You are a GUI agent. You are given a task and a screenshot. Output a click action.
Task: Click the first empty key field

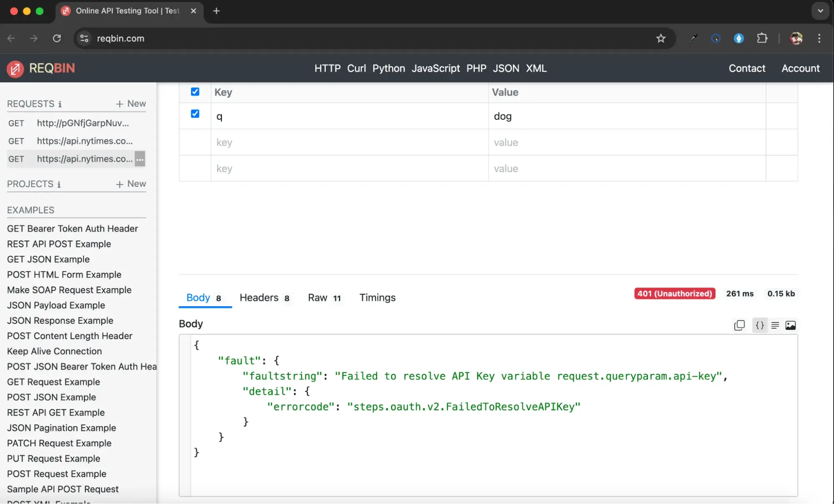pos(350,143)
